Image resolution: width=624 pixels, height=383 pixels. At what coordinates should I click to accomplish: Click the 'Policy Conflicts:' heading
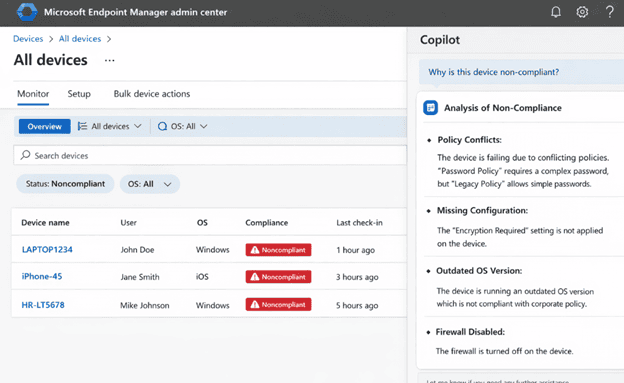[x=470, y=140]
